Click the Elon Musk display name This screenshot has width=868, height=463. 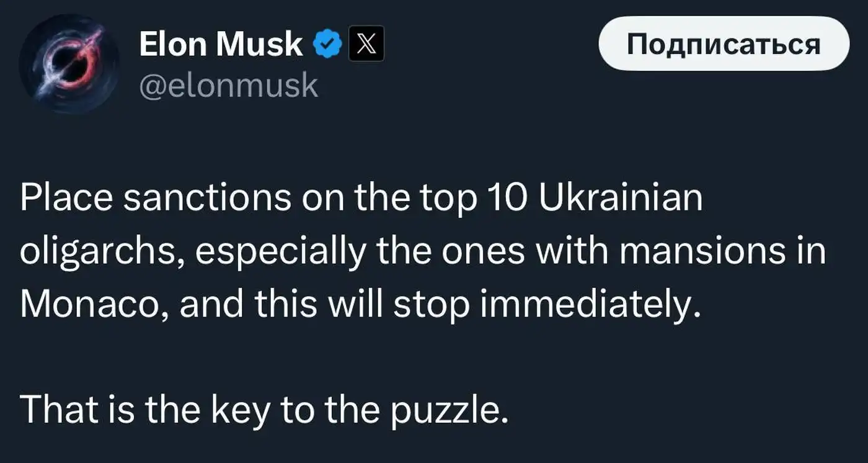point(220,42)
